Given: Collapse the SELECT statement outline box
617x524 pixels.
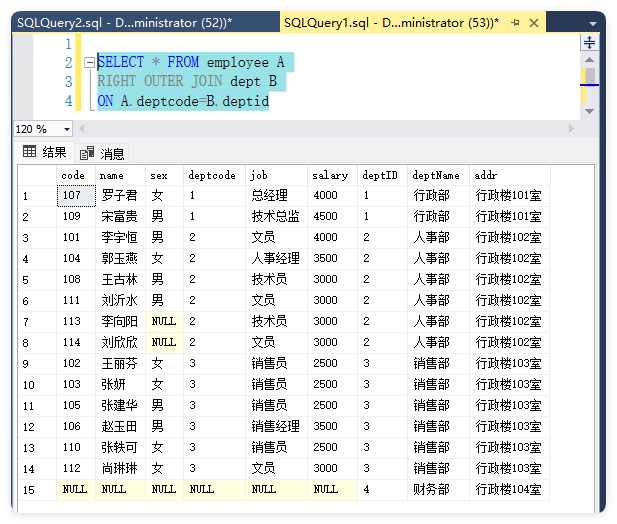Looking at the screenshot, I should [x=90, y=62].
